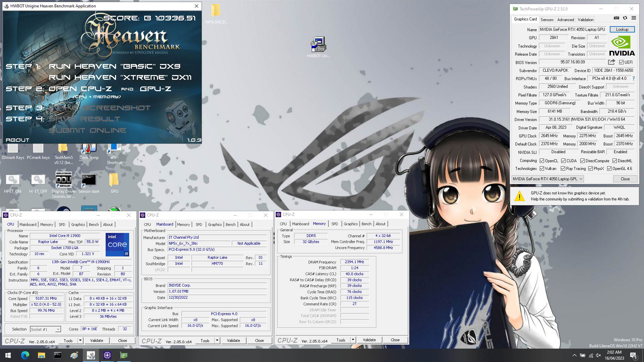Toggle the PhysX checkbox

[590, 169]
